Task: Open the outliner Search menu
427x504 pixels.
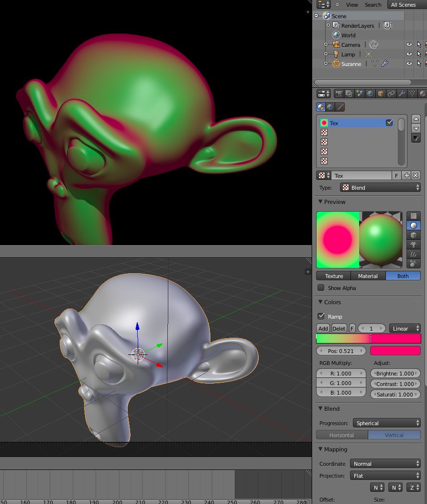Action: 373,4
